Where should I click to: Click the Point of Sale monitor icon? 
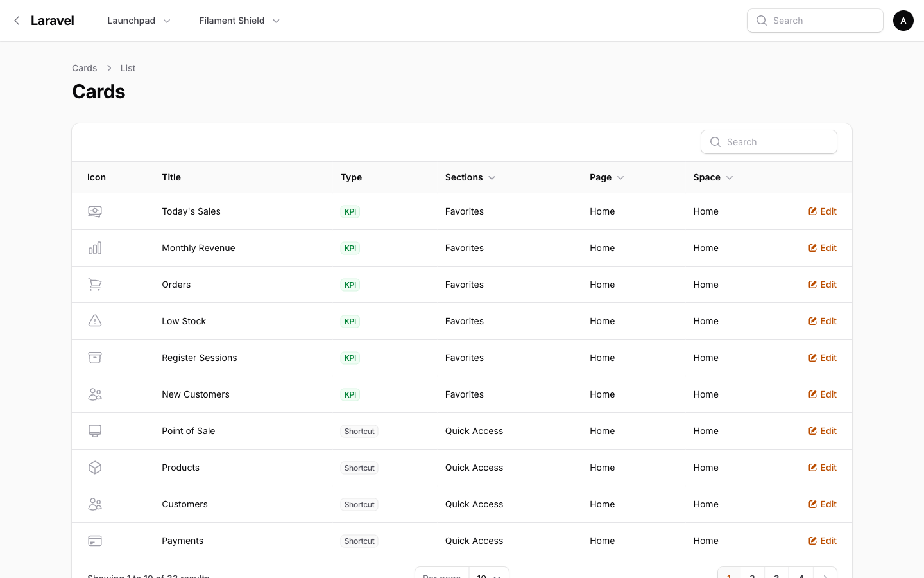95,431
